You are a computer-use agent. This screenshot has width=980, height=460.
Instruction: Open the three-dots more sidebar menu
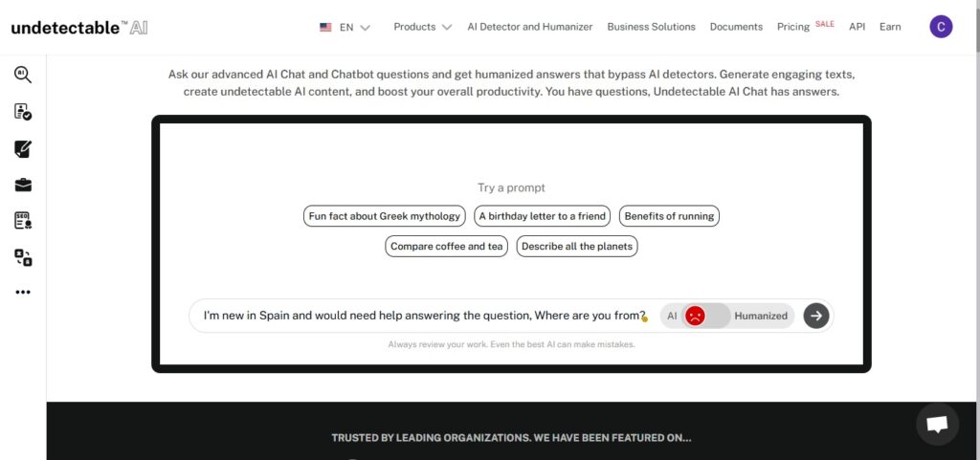[x=23, y=292]
